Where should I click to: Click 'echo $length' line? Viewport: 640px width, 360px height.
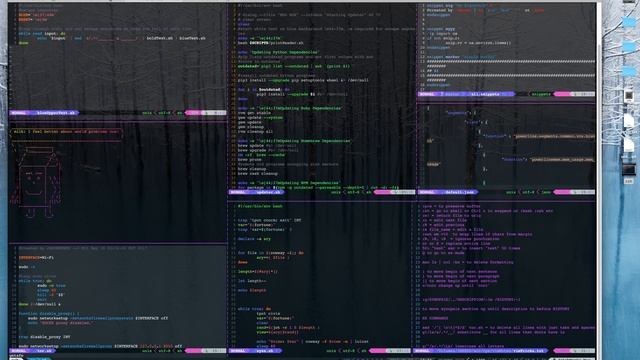click(252, 290)
